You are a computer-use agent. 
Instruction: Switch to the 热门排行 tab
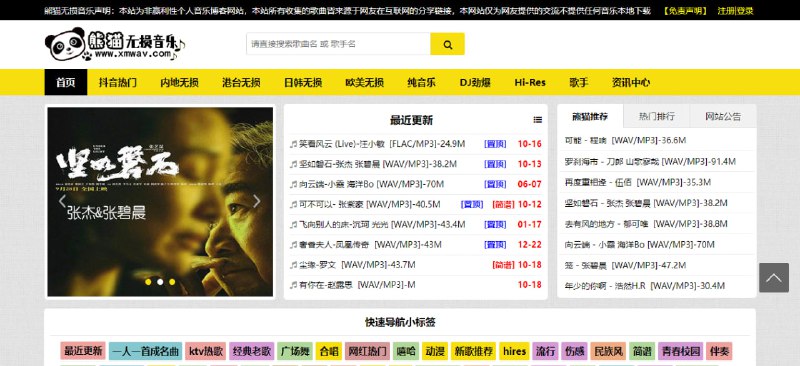[657, 116]
